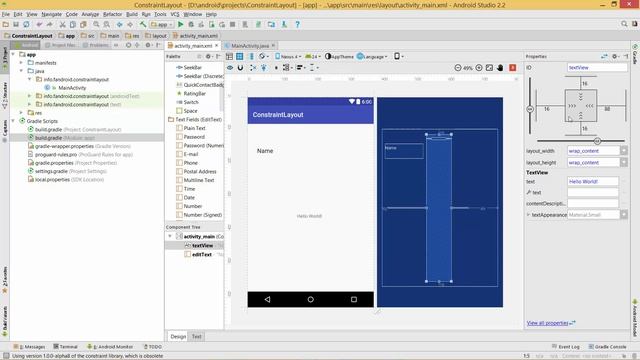Click the Infer Constraints lightbulb icon

(264, 68)
